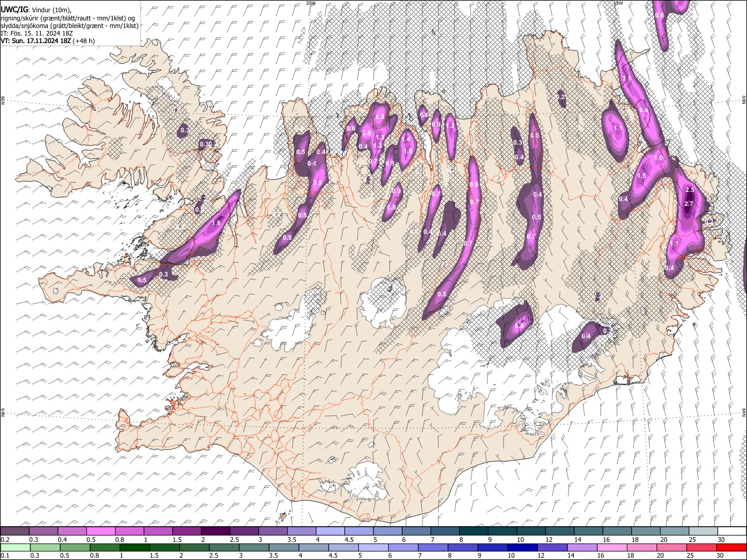This screenshot has height=560, width=747.
Task: Click the pale grey 25–30 snow scale swatch
Action: point(702,531)
